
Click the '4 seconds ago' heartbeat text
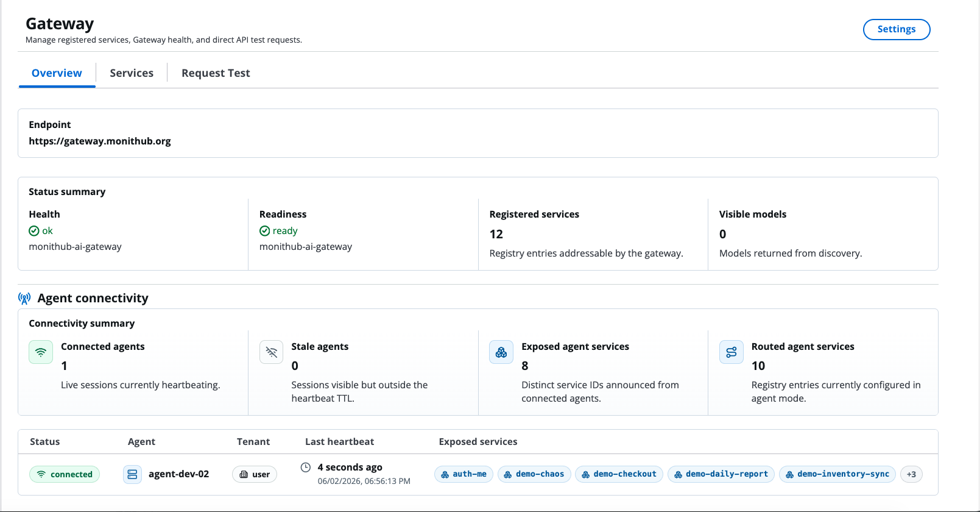350,468
